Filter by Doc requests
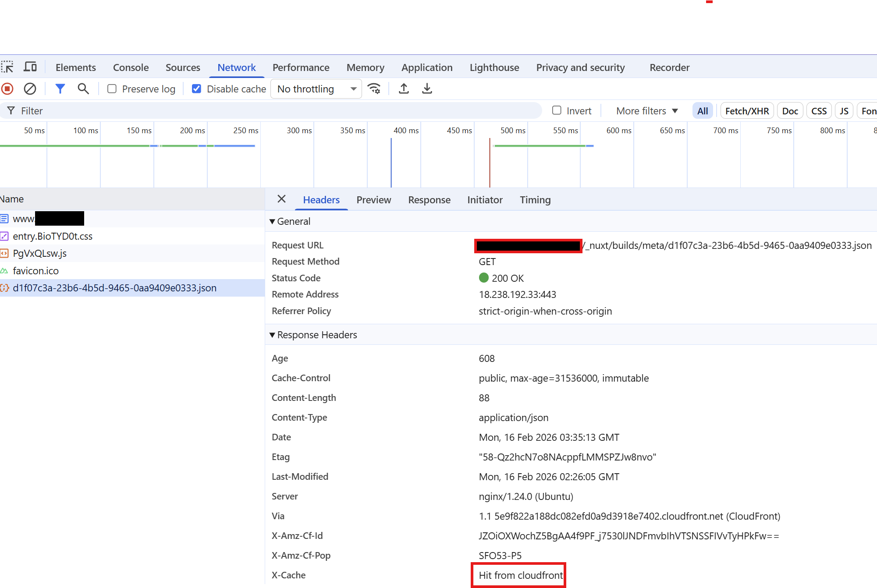 click(x=790, y=111)
